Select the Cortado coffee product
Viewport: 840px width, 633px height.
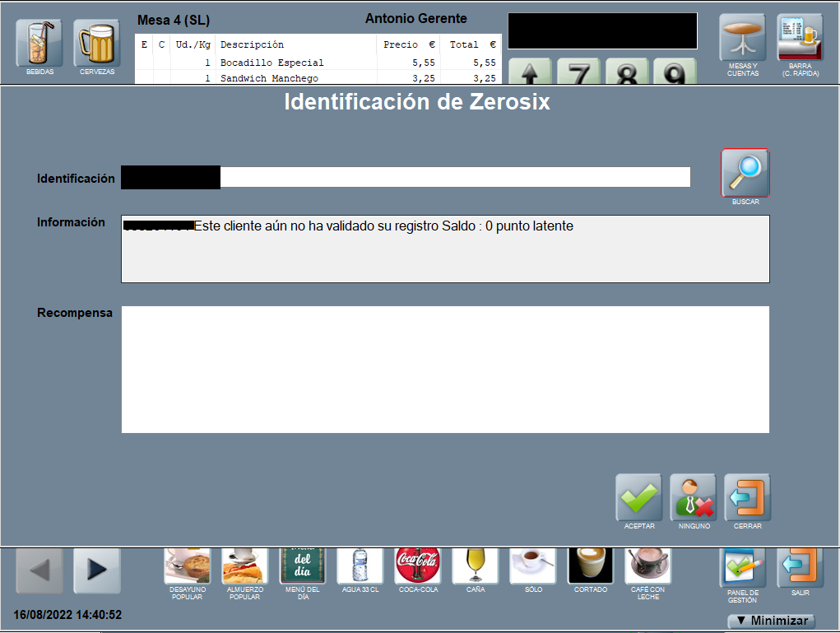[x=591, y=566]
